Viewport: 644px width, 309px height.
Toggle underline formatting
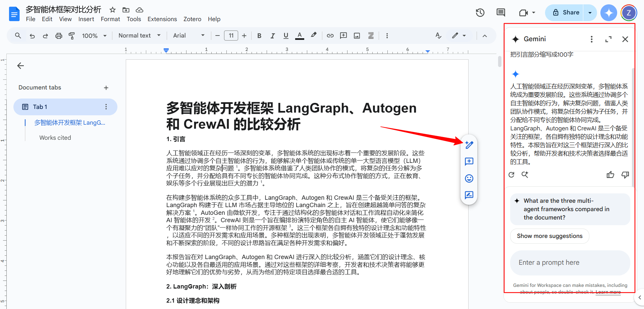tap(286, 36)
